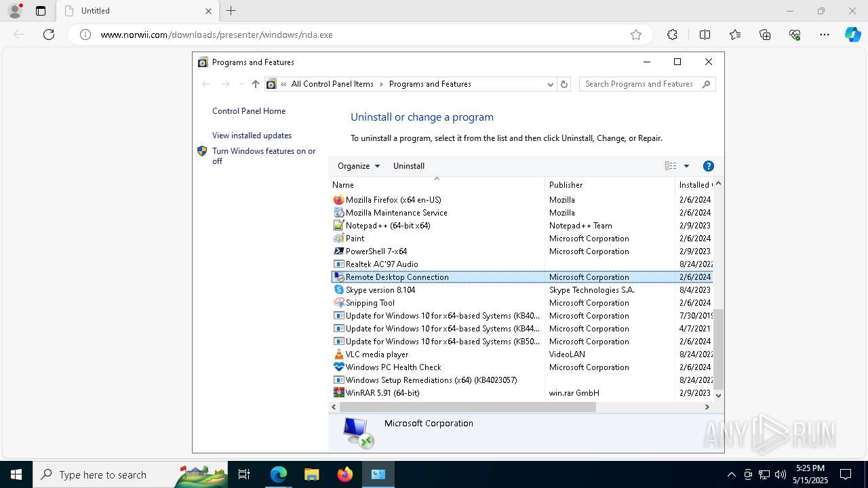Click the Edge address bar URL
This screenshot has height=488, width=868.
tap(217, 35)
